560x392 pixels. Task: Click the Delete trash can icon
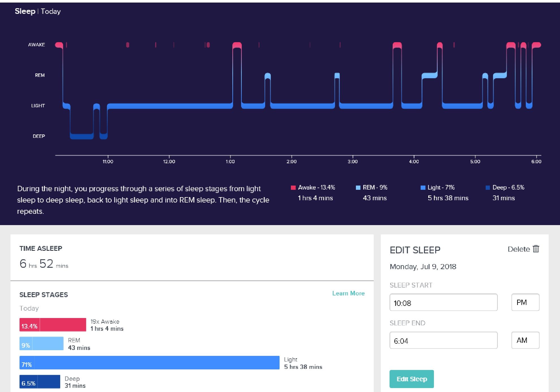tap(536, 249)
